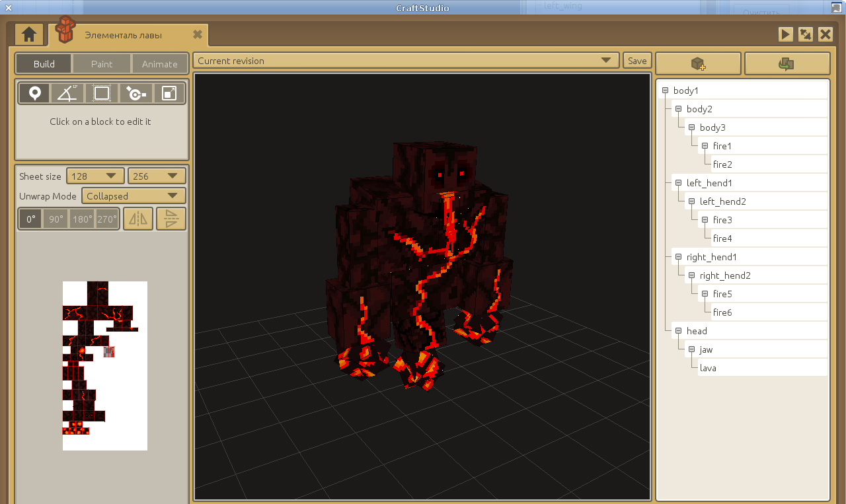Set texture rotation to 90°
This screenshot has height=504, width=846.
56,219
